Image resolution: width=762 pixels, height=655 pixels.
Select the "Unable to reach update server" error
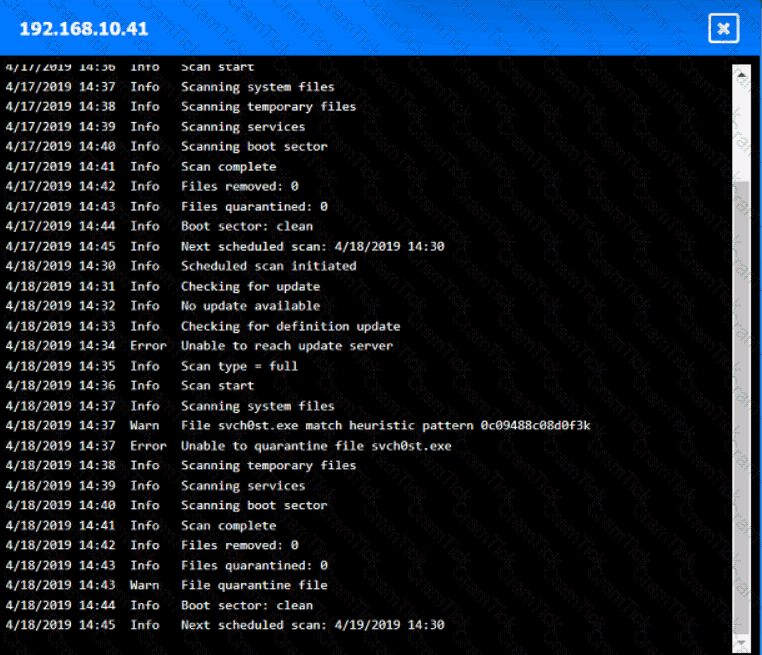[x=286, y=346]
